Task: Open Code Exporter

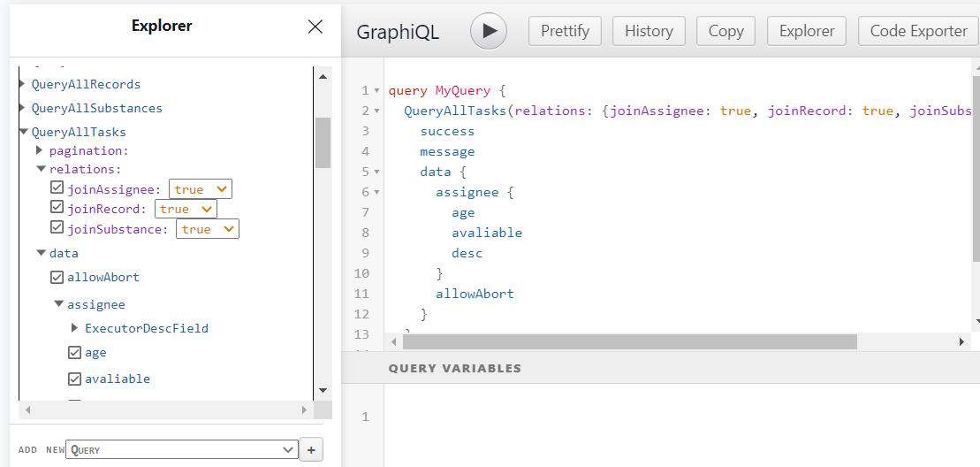Action: 919,31
